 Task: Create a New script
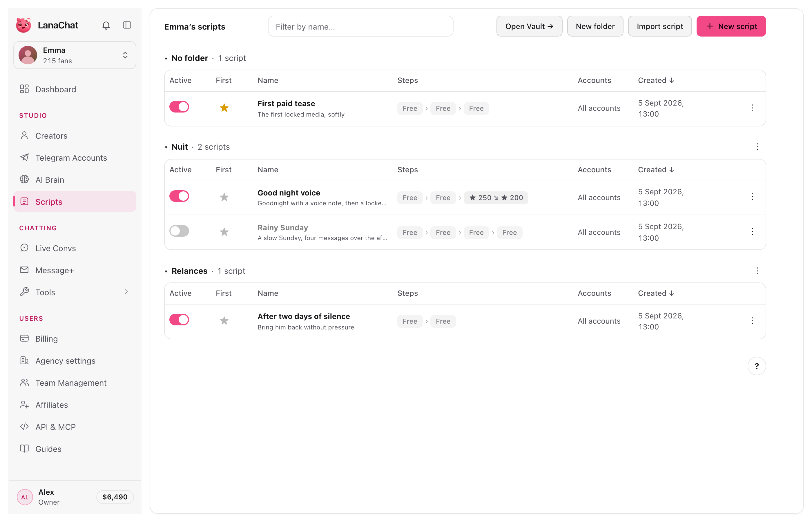tap(731, 26)
